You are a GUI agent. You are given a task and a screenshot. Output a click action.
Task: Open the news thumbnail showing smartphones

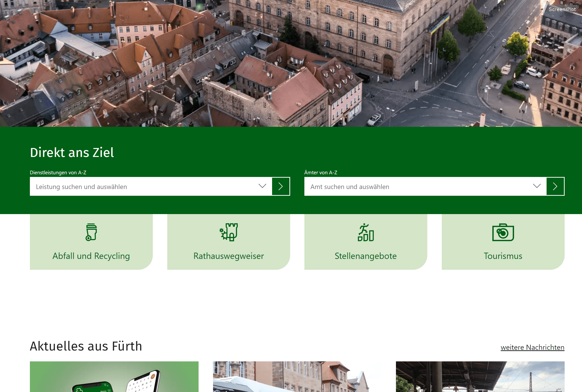point(114,377)
